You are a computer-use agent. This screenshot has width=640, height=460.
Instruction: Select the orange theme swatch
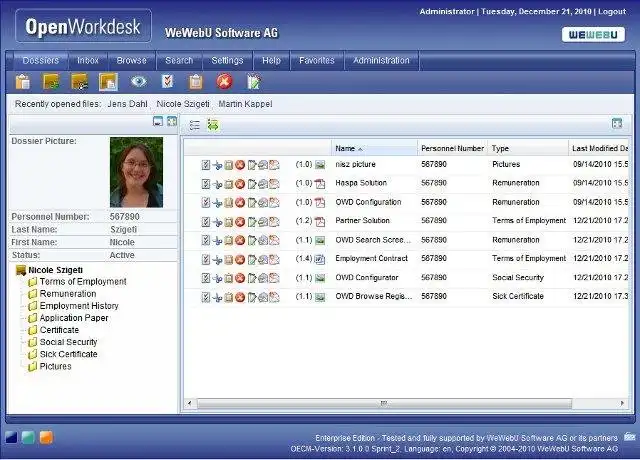click(46, 437)
